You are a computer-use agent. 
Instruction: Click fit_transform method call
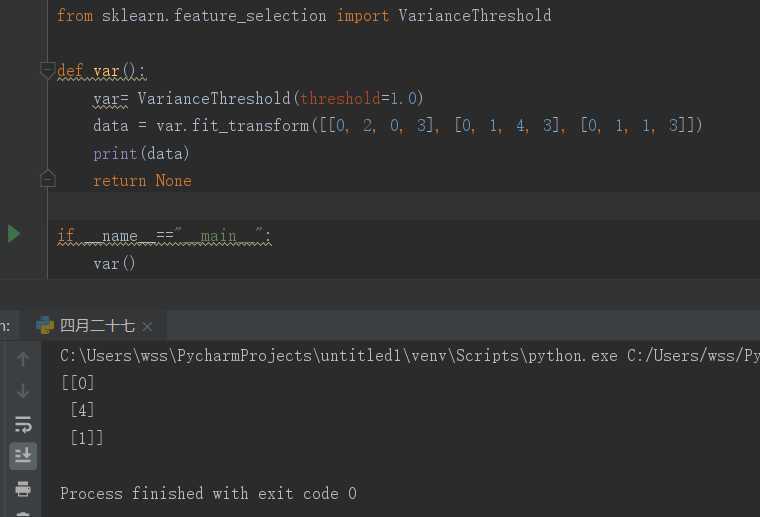[251, 126]
